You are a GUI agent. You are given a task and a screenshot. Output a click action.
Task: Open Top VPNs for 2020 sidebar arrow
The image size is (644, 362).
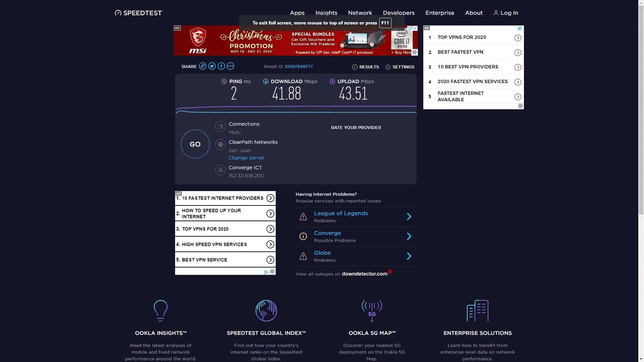pos(518,38)
